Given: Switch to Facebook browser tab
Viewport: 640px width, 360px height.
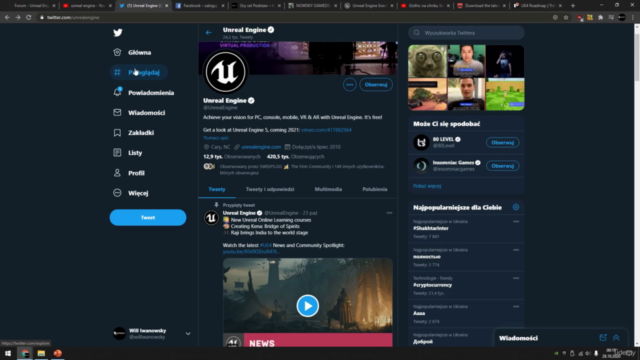Looking at the screenshot, I should click(x=200, y=6).
